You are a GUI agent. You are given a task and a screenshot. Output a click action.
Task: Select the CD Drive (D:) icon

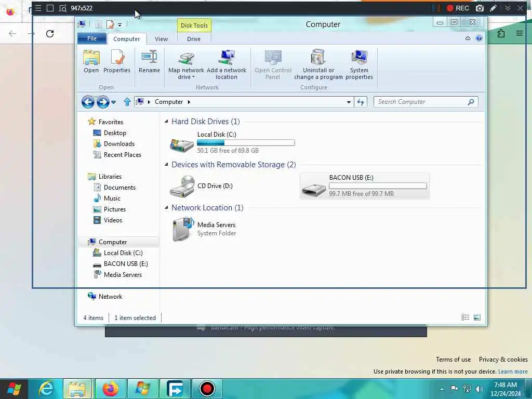click(182, 187)
